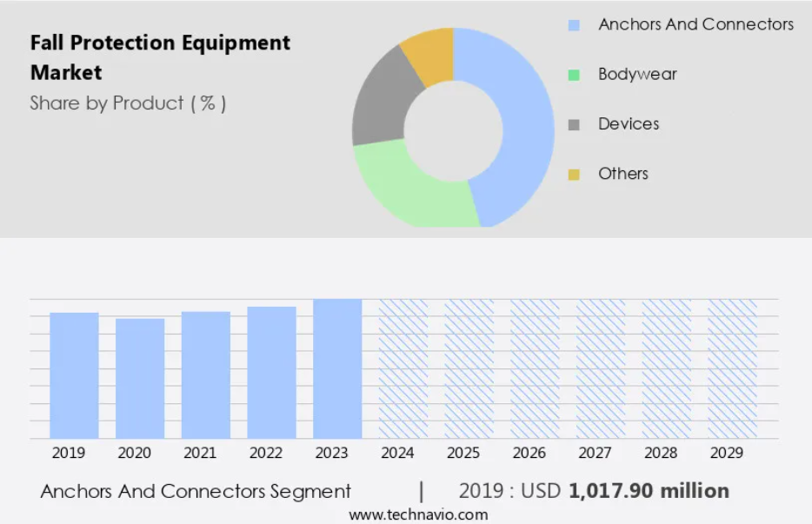
Task: Select the 2020 bar in chart
Action: 140,379
